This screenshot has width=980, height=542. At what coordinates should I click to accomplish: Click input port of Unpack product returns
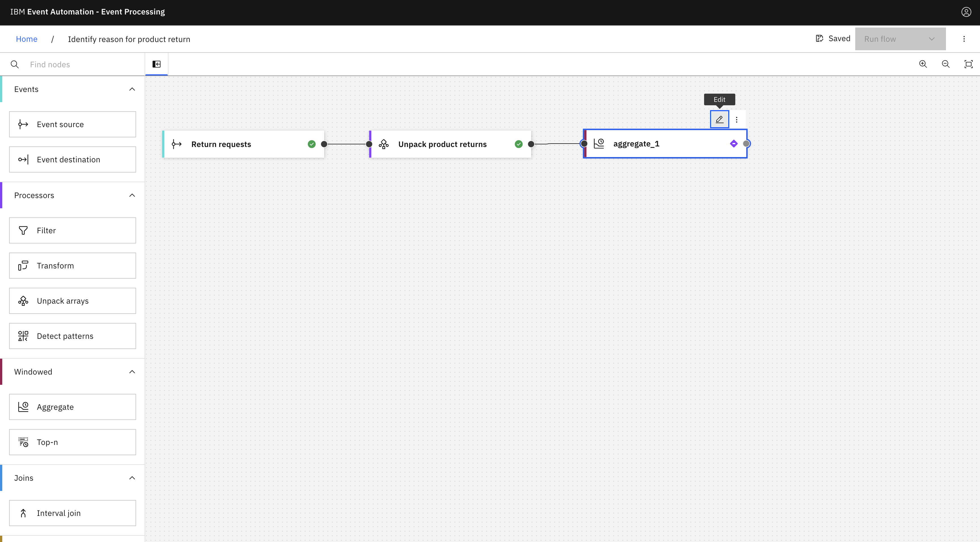tap(369, 144)
